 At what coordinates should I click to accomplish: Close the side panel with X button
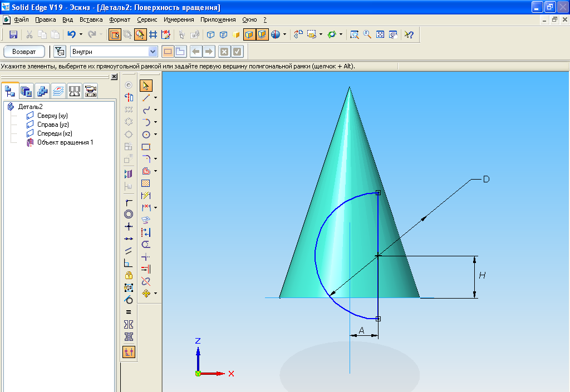[114, 77]
